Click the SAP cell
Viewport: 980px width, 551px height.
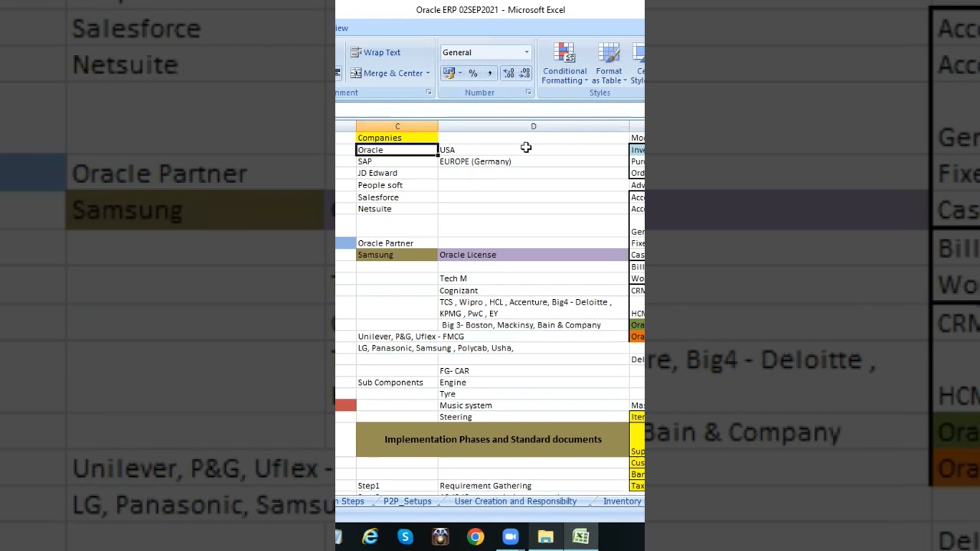tap(397, 161)
